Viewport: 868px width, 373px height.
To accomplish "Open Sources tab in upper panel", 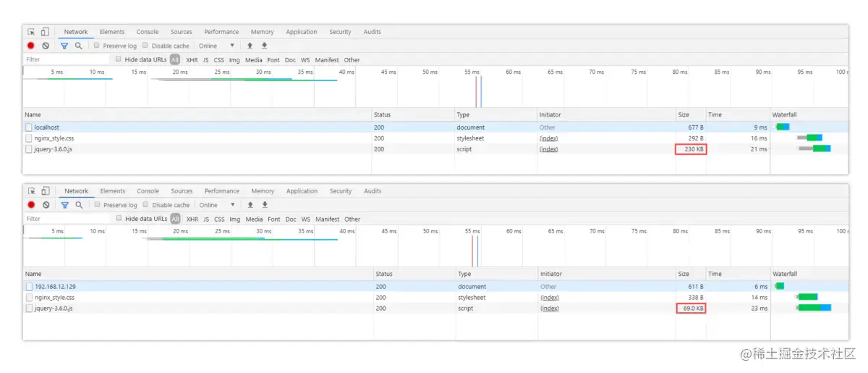I will 182,32.
